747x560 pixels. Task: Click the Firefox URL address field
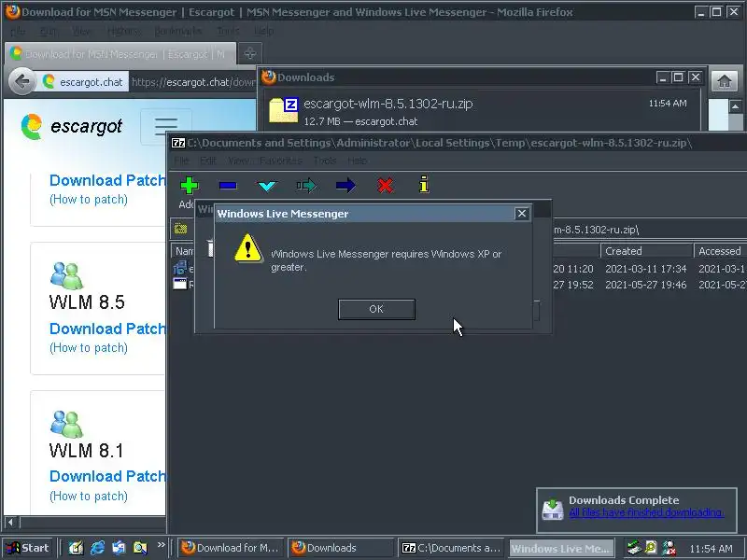point(193,82)
